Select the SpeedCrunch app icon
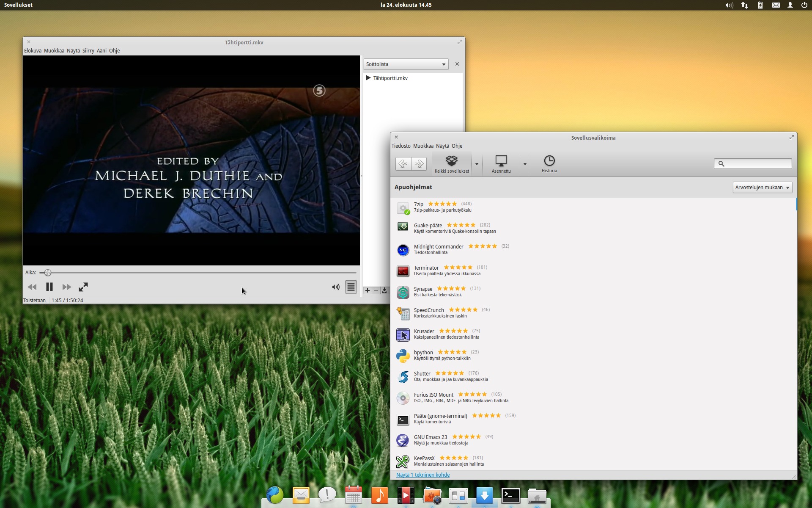 point(403,313)
